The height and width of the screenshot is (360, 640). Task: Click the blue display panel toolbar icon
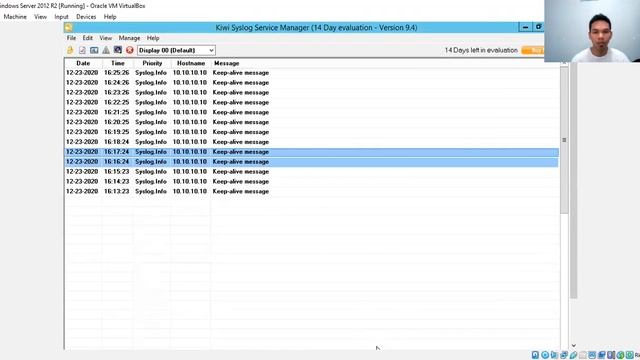[x=94, y=50]
